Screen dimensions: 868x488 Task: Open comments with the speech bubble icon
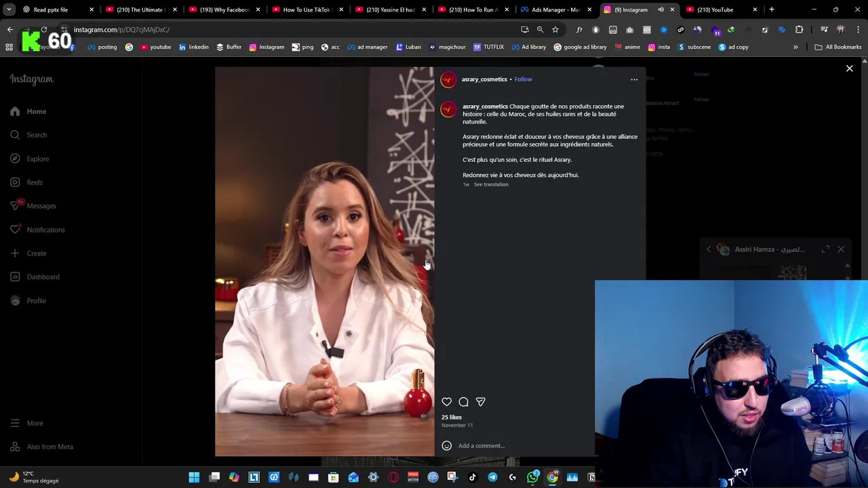[x=464, y=402]
